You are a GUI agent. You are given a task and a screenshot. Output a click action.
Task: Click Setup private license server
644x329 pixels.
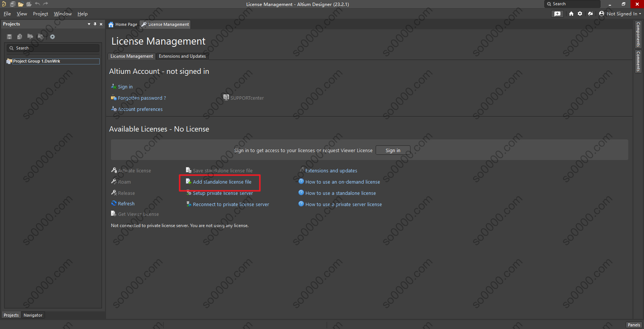point(223,193)
